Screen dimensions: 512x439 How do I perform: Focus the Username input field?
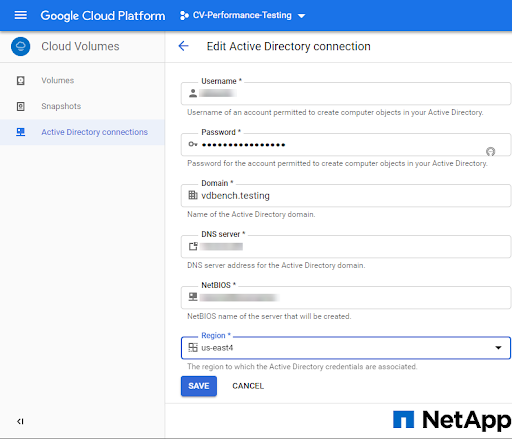coord(346,94)
